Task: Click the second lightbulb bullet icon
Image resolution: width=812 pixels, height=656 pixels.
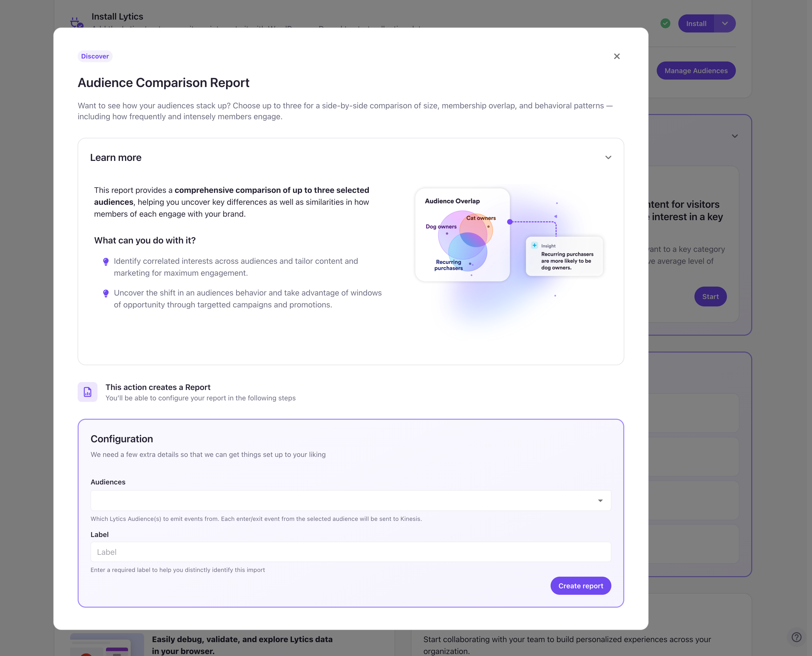Action: pyautogui.click(x=106, y=293)
